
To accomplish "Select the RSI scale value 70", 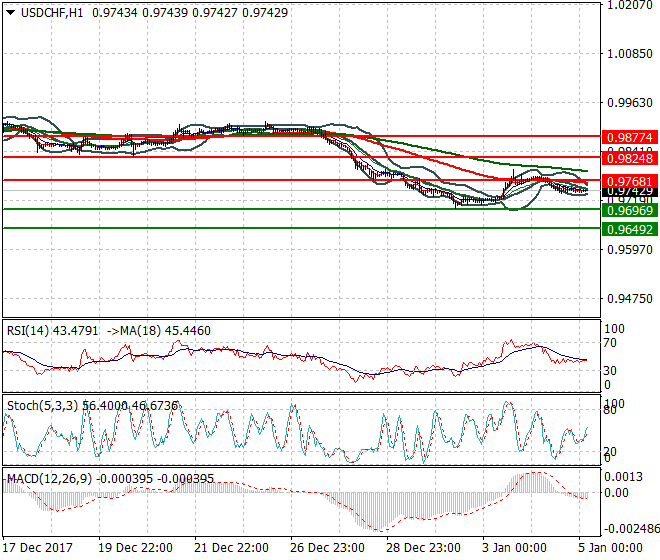I will click(610, 343).
